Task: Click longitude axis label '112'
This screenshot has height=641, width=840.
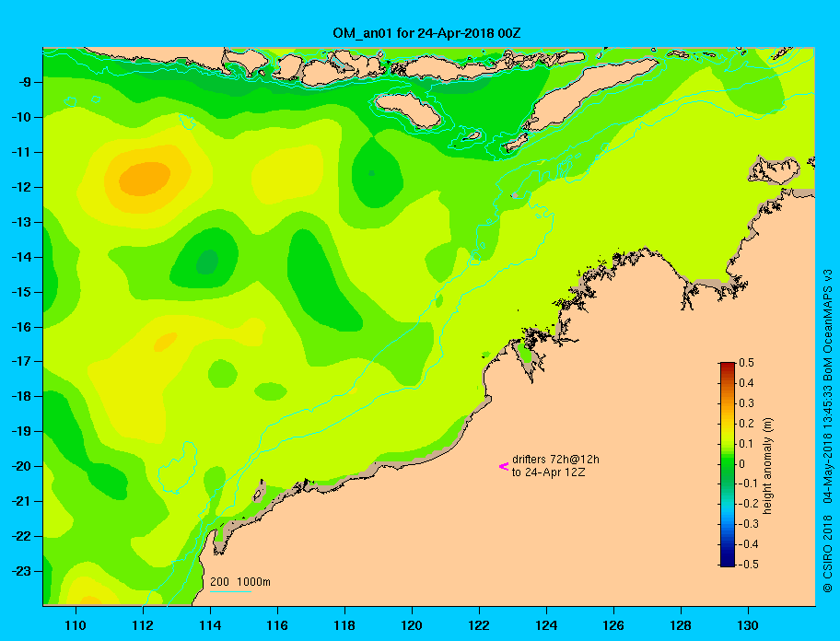Action: click(143, 625)
